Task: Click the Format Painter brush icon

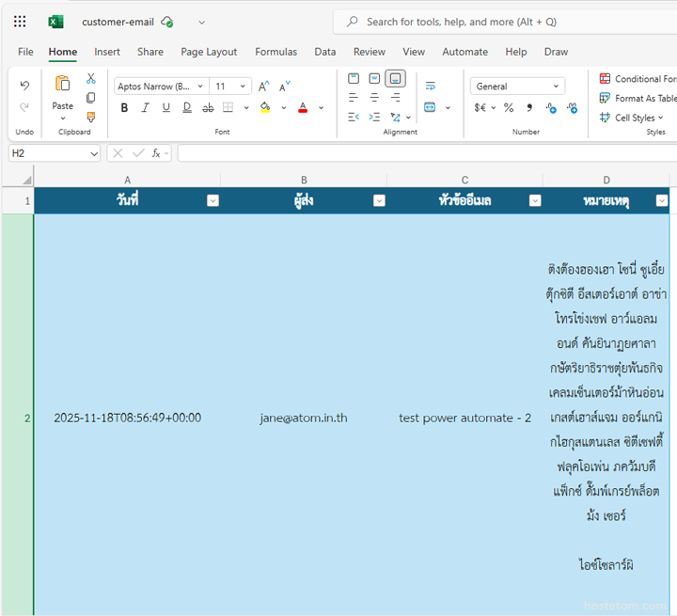Action: 91,118
